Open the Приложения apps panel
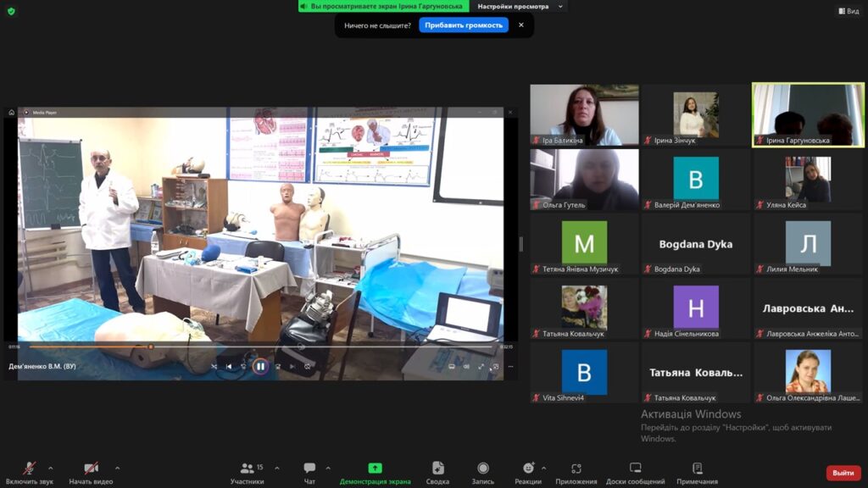868x488 pixels. (576, 470)
